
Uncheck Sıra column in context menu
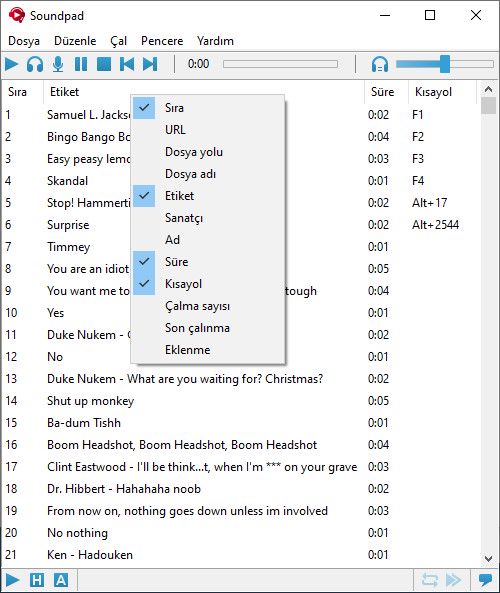coord(208,108)
